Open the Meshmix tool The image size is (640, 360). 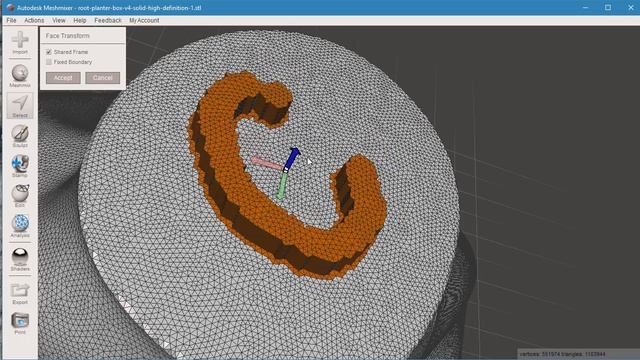(20, 73)
